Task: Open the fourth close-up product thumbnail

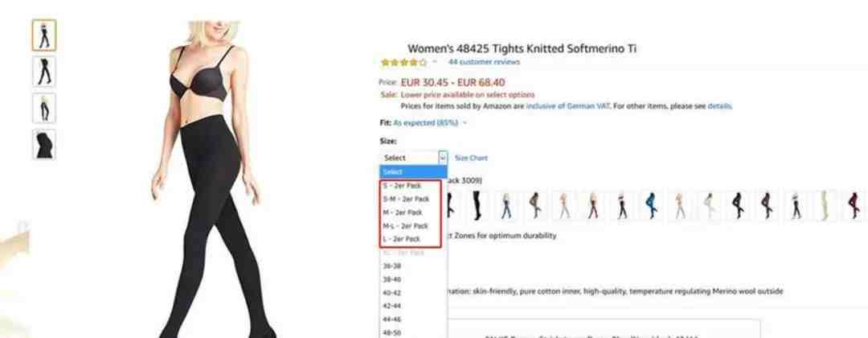Action: pos(43,145)
